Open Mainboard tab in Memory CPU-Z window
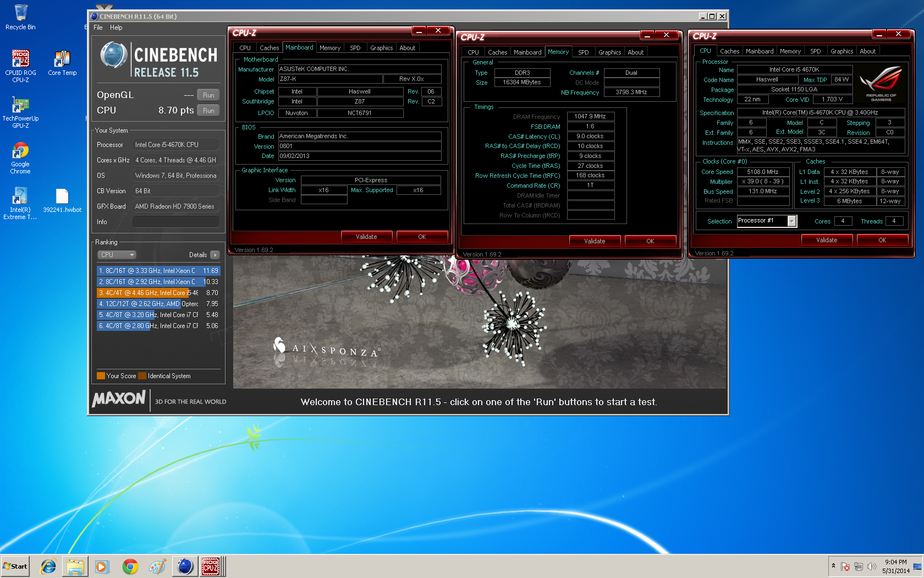The height and width of the screenshot is (578, 924). [x=527, y=52]
